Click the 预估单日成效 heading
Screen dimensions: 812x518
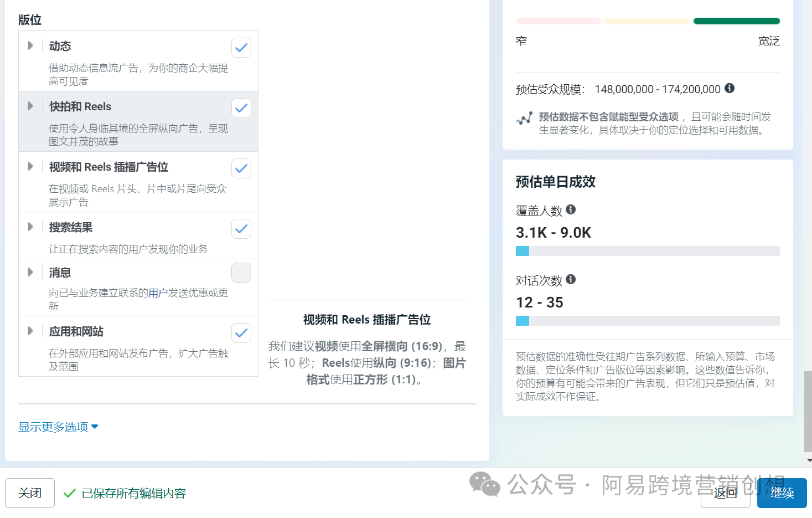point(556,182)
